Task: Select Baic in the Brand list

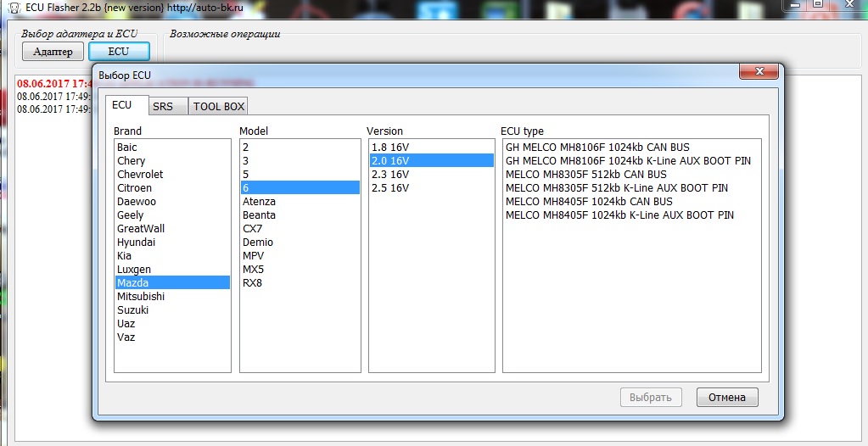Action: 171,148
